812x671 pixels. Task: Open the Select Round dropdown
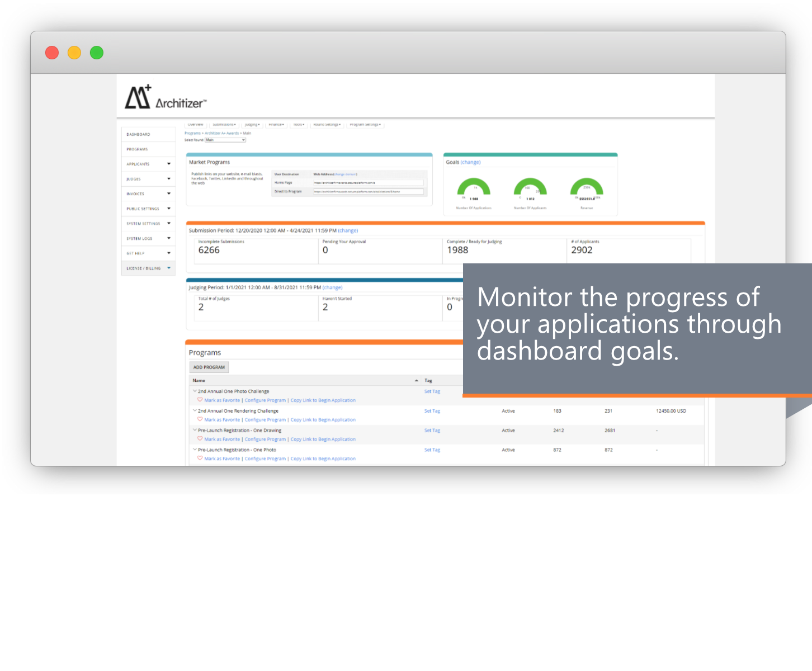point(225,140)
